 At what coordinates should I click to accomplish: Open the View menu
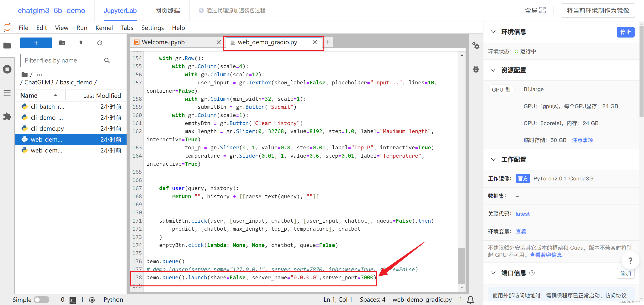[61, 28]
